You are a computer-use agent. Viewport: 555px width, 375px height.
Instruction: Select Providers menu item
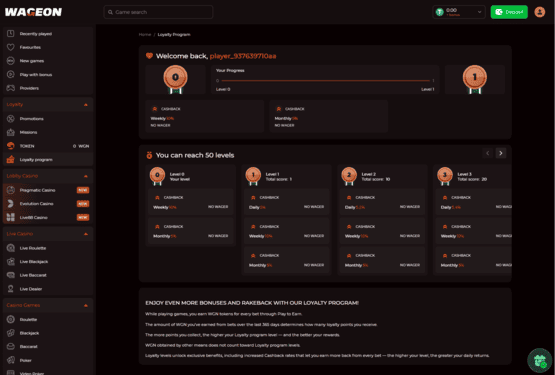point(48,88)
